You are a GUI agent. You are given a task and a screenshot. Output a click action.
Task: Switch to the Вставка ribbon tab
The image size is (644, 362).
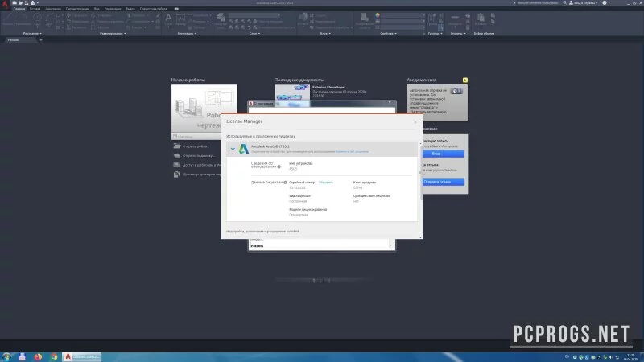pos(35,9)
